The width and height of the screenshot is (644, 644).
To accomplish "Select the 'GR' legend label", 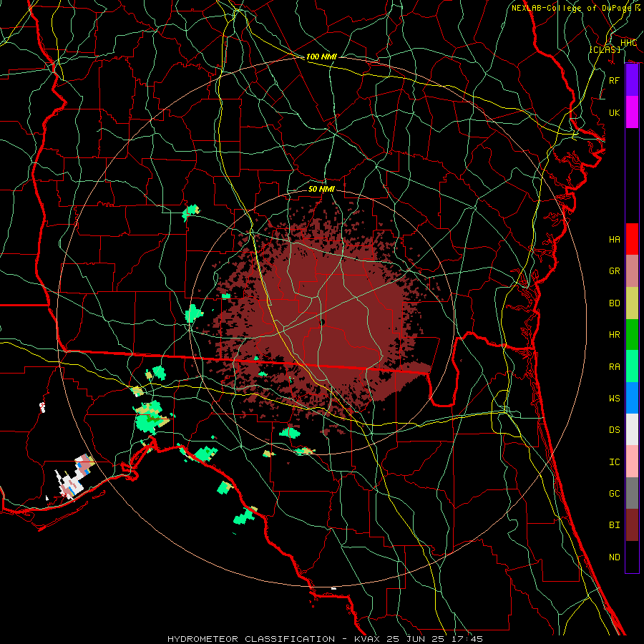I will (614, 271).
